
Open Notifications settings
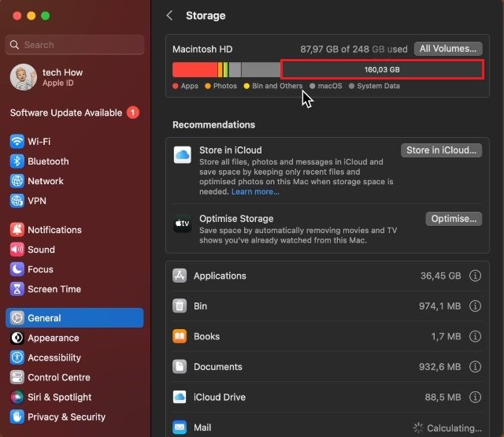point(54,230)
